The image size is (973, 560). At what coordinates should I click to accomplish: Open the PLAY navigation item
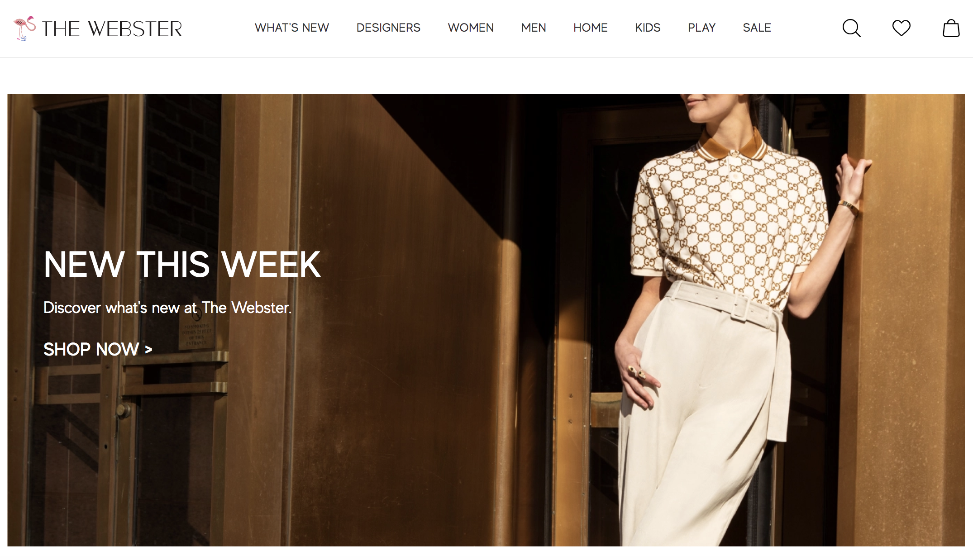(x=701, y=28)
